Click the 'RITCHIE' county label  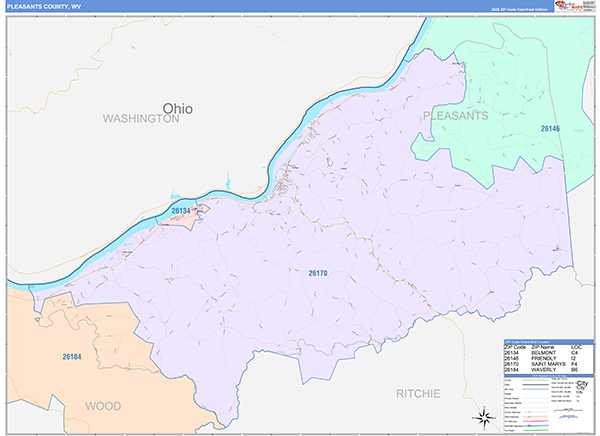418,394
